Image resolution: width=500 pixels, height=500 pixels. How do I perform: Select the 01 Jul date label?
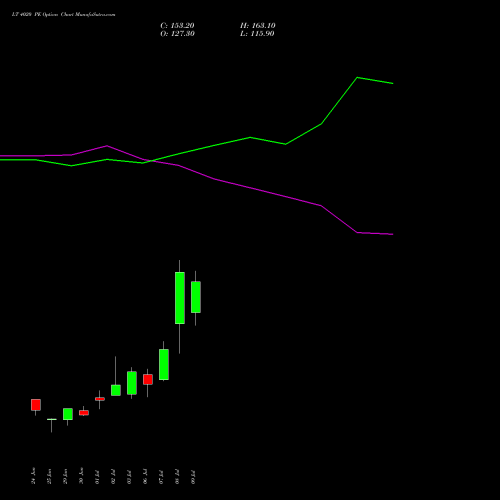coord(97,477)
